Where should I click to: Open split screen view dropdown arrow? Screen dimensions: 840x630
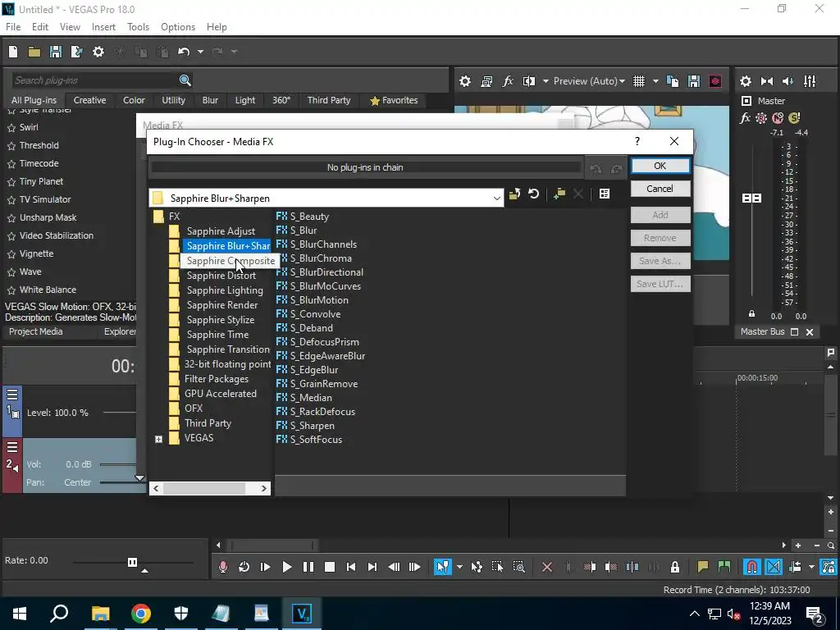(546, 81)
